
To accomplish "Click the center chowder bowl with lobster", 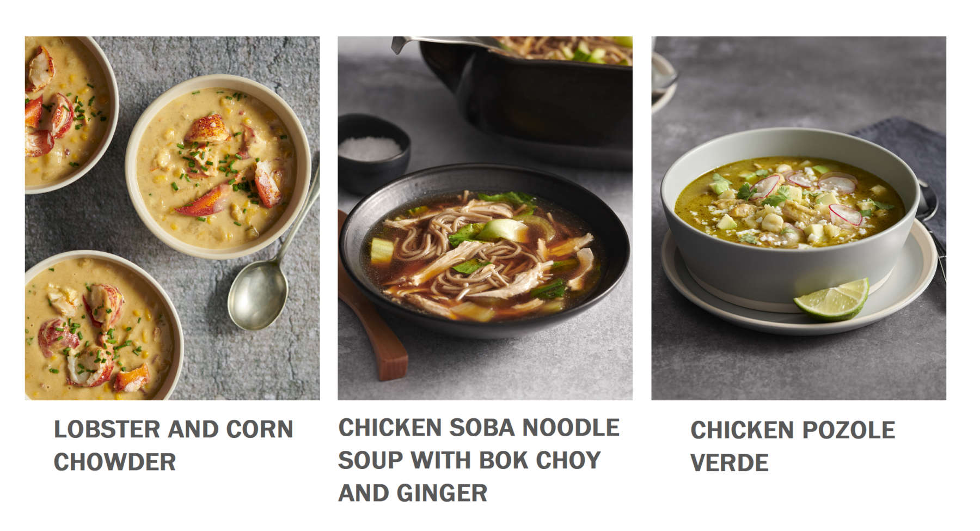I will pos(218,166).
